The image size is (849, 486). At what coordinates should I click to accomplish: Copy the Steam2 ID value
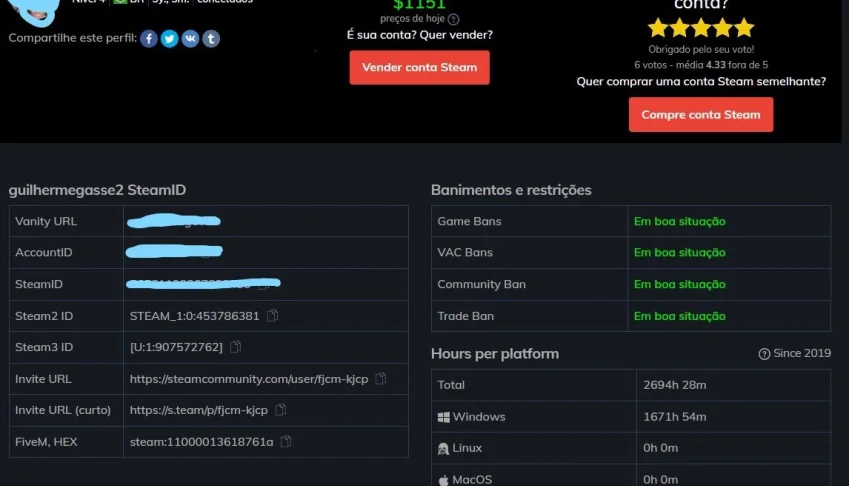pyautogui.click(x=272, y=316)
